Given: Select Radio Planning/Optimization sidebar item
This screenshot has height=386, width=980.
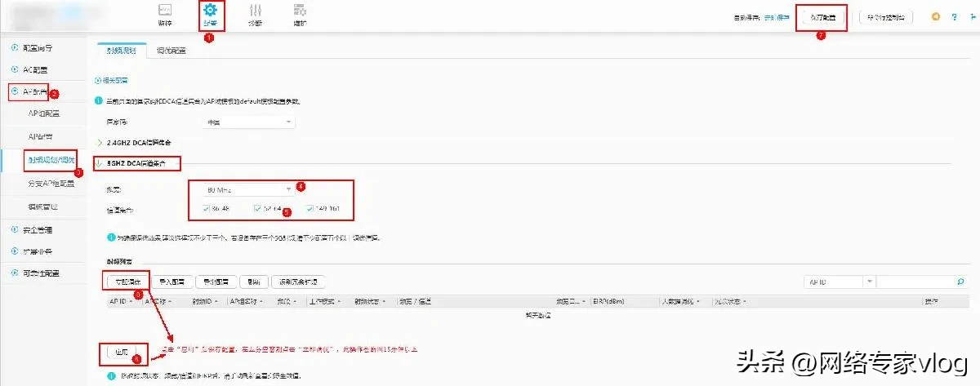Looking at the screenshot, I should tap(51, 159).
